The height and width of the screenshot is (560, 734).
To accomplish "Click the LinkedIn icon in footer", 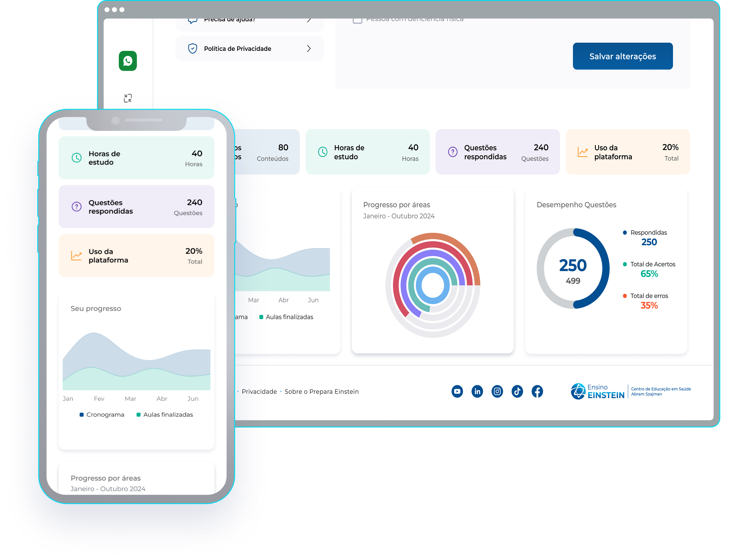I will click(x=477, y=391).
